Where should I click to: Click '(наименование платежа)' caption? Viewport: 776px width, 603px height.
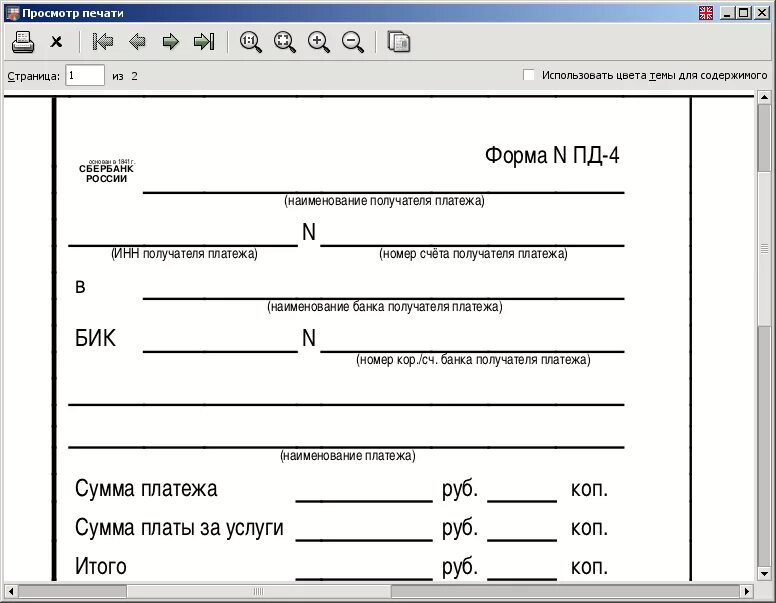348,455
